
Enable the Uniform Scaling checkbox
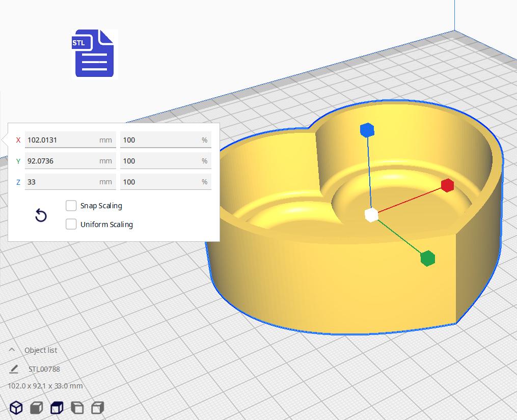[x=71, y=224]
